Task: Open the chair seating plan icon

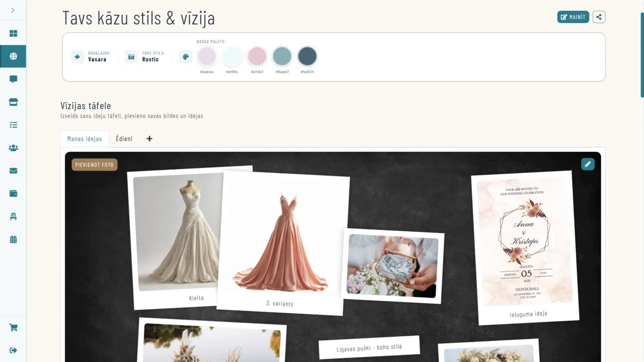Action: (x=13, y=217)
